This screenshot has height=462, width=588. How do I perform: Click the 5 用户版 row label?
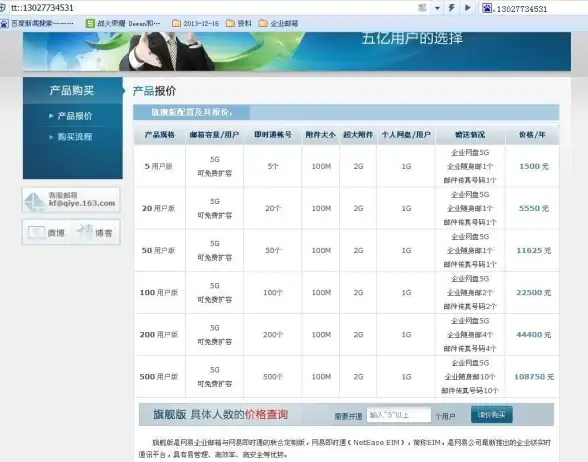(159, 166)
